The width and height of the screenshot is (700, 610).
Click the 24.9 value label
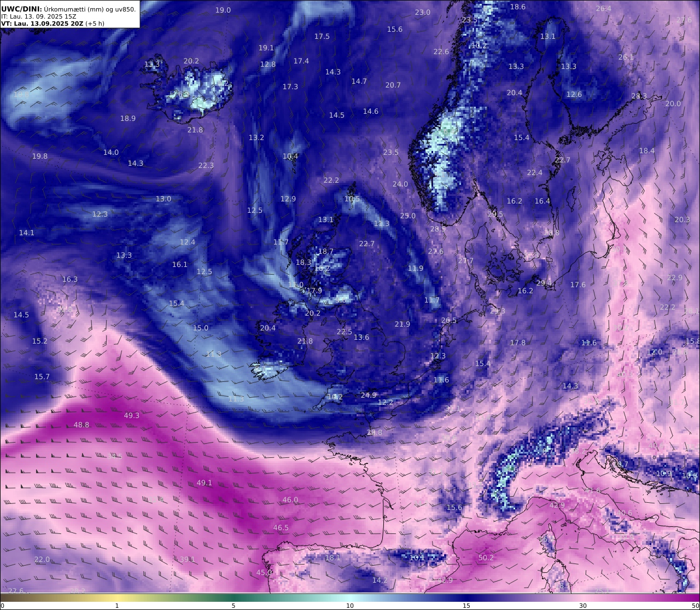point(369,396)
